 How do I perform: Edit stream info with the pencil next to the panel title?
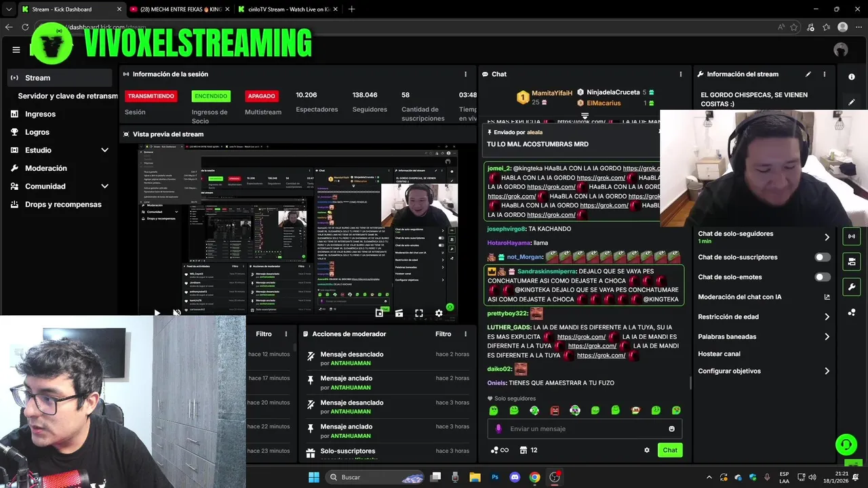[x=808, y=74]
